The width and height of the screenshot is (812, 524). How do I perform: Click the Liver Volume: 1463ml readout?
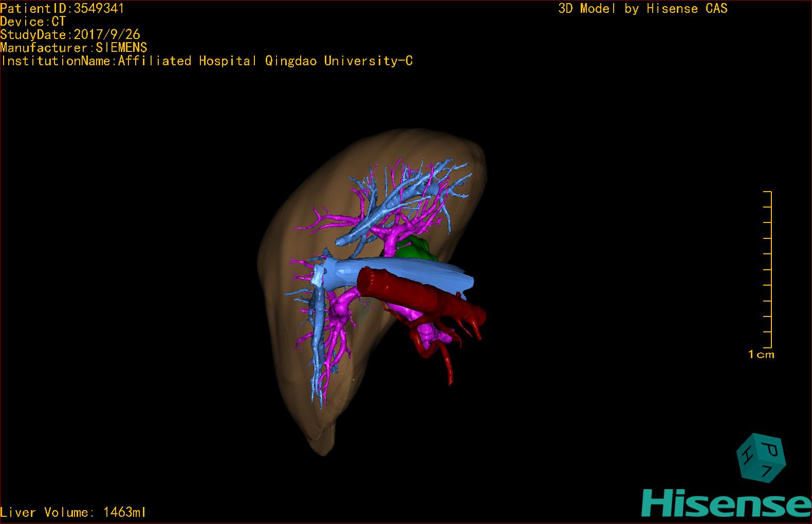[73, 512]
